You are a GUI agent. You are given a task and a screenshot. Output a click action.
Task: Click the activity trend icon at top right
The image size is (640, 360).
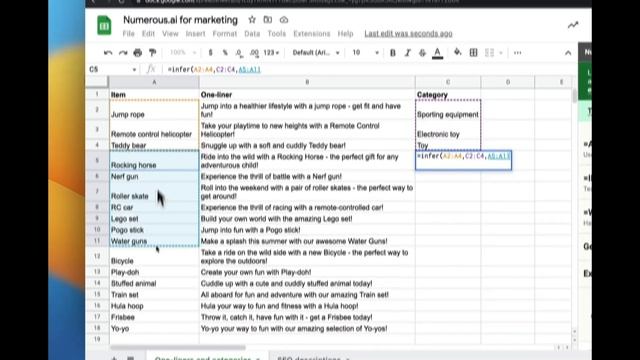click(x=573, y=25)
